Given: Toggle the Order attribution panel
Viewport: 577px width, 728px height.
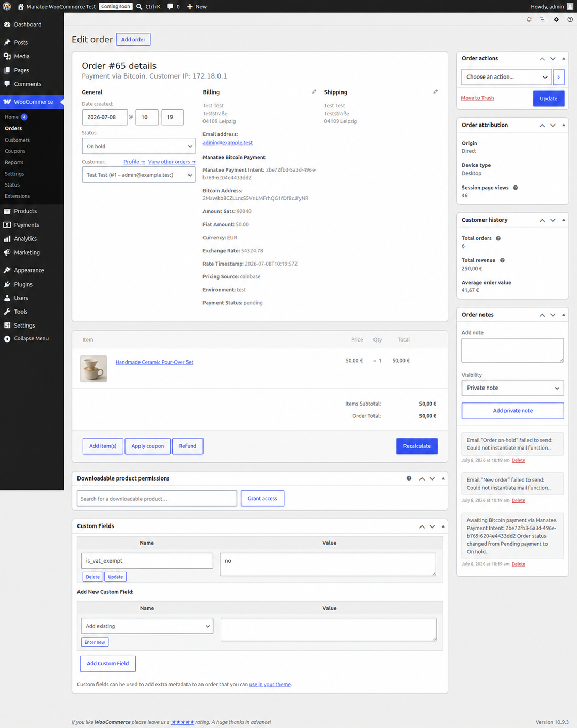Looking at the screenshot, I should 564,125.
